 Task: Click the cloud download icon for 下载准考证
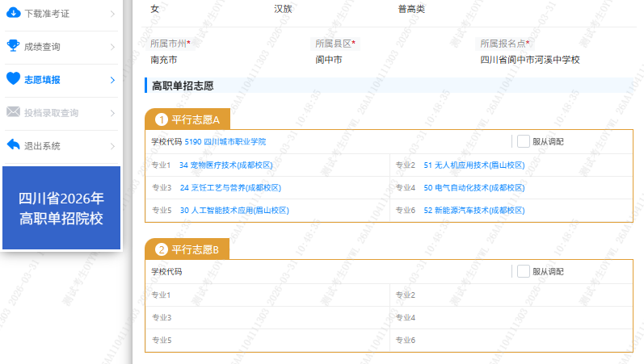[13, 13]
